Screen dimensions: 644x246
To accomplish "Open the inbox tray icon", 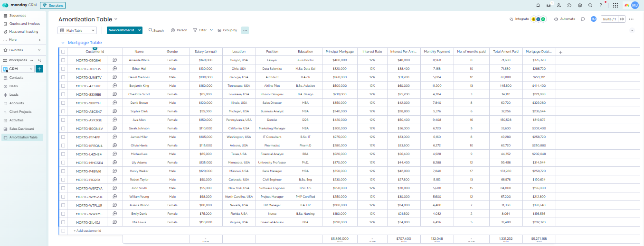I will (549, 5).
